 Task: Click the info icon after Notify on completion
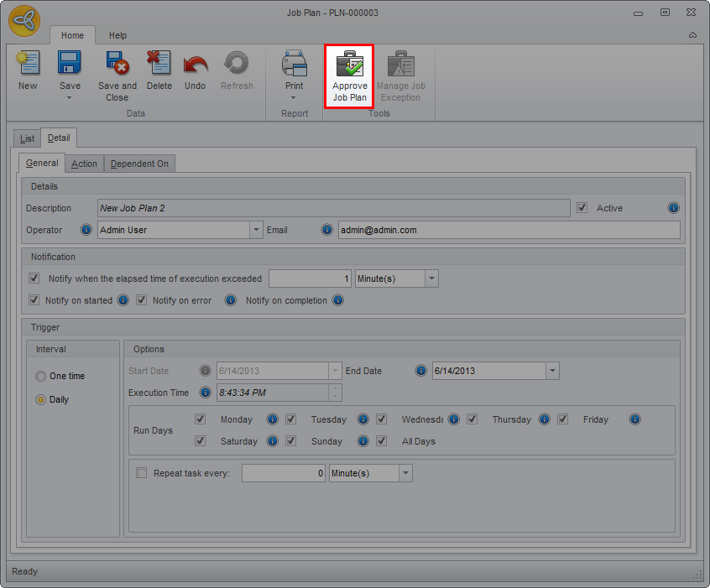pos(337,300)
